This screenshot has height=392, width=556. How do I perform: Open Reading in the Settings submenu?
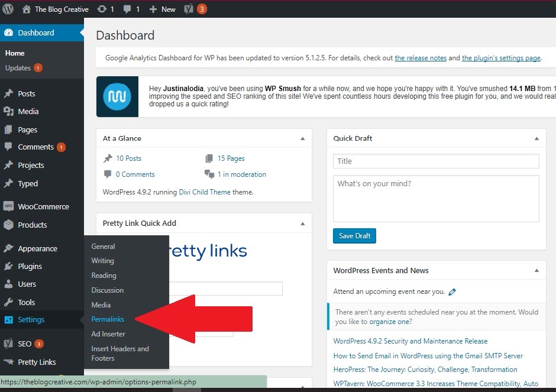click(x=104, y=276)
